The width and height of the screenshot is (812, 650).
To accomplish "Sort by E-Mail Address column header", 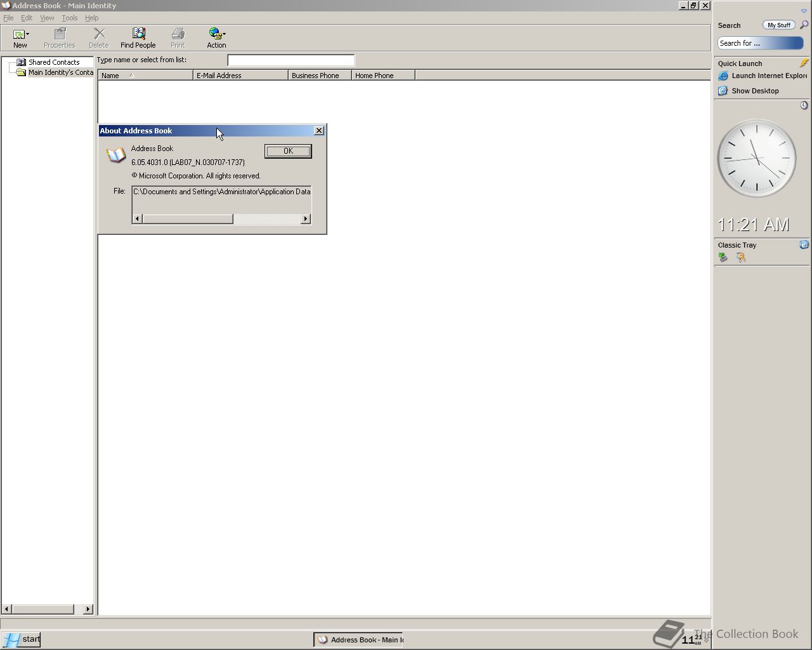I will pos(240,75).
